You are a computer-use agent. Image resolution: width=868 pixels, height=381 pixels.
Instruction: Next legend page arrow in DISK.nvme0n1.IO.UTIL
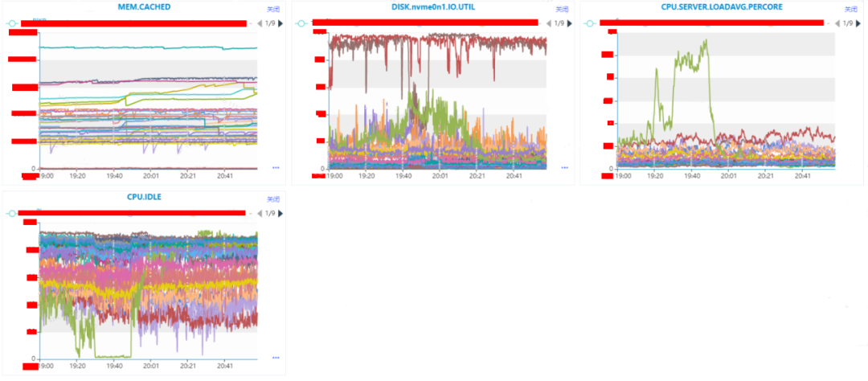click(570, 23)
